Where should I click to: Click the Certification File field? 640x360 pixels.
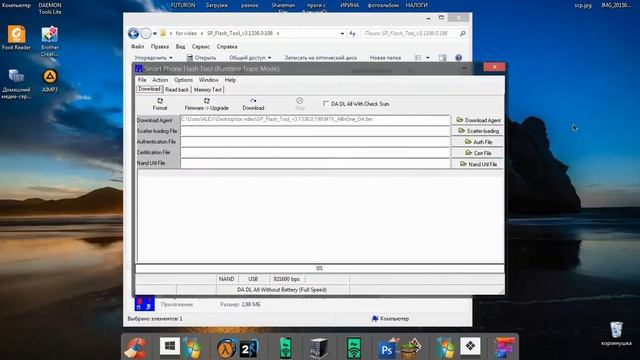point(315,152)
